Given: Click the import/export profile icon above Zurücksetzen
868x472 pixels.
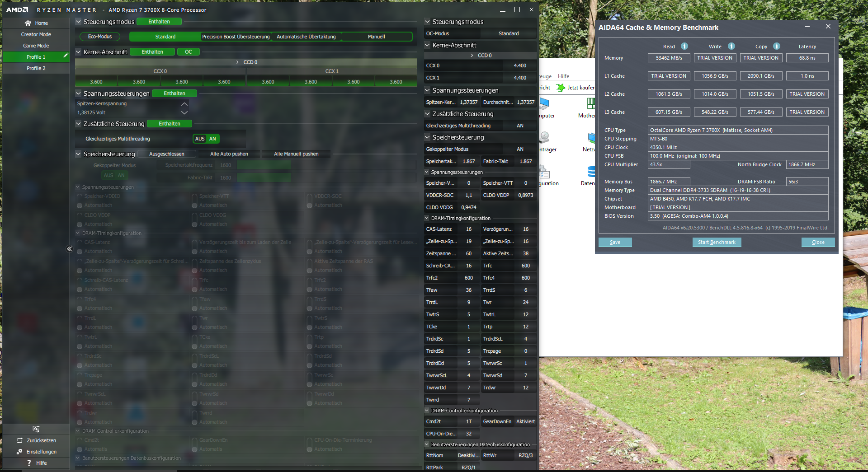Looking at the screenshot, I should coord(36,429).
